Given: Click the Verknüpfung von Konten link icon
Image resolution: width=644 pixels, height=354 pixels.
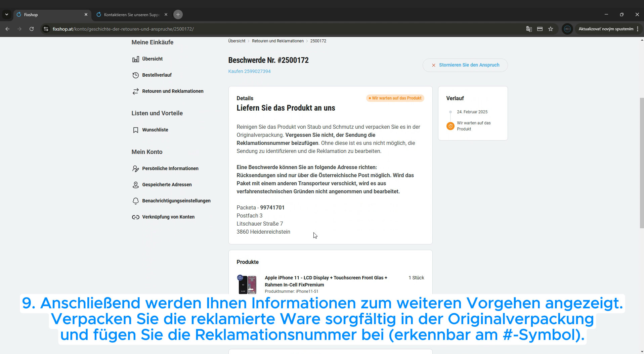Looking at the screenshot, I should click(x=135, y=217).
